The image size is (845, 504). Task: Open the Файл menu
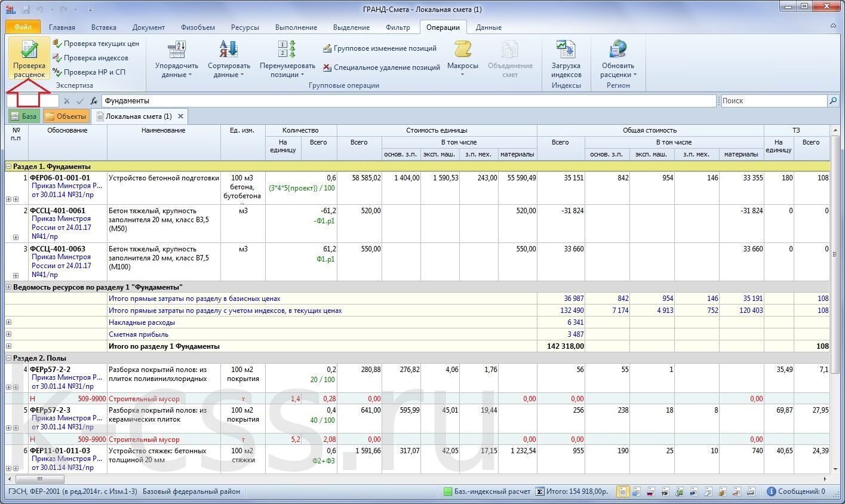[23, 27]
